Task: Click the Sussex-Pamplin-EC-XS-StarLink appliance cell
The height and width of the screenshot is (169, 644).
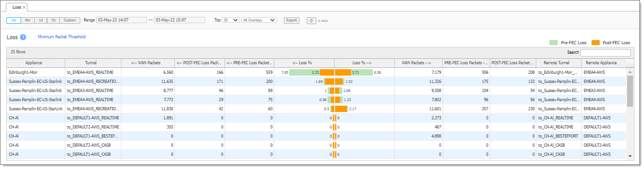Action: [36, 109]
